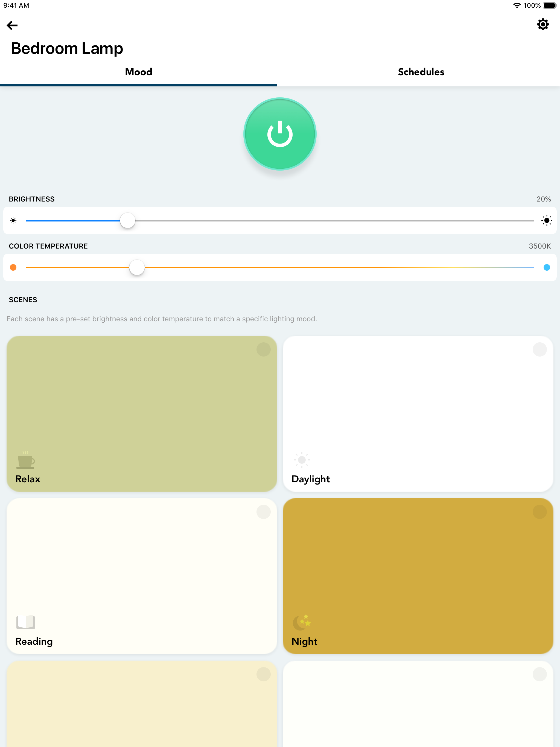Screen dimensions: 560x747
Task: Click the brightness slider handle
Action: [x=128, y=221]
